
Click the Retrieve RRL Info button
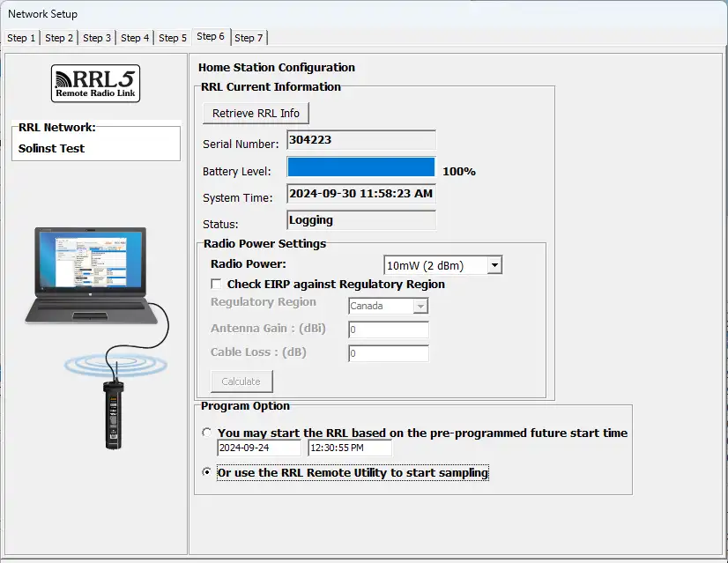(256, 114)
